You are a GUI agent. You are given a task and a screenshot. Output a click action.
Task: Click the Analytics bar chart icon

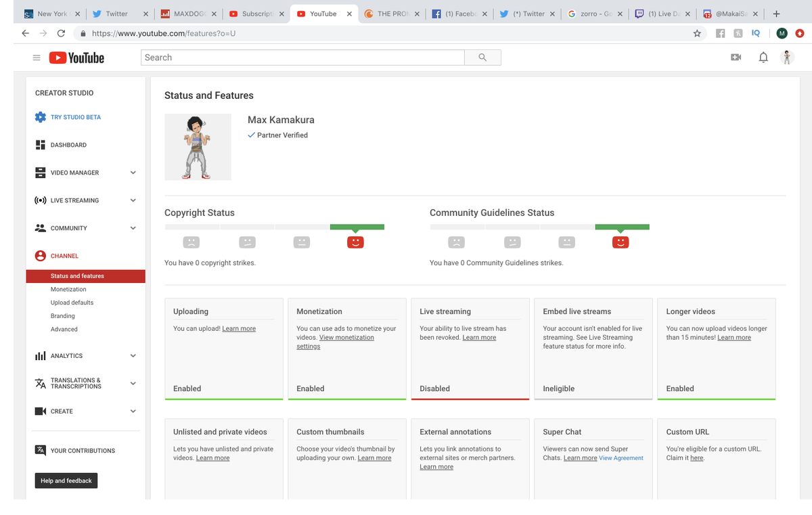[41, 356]
